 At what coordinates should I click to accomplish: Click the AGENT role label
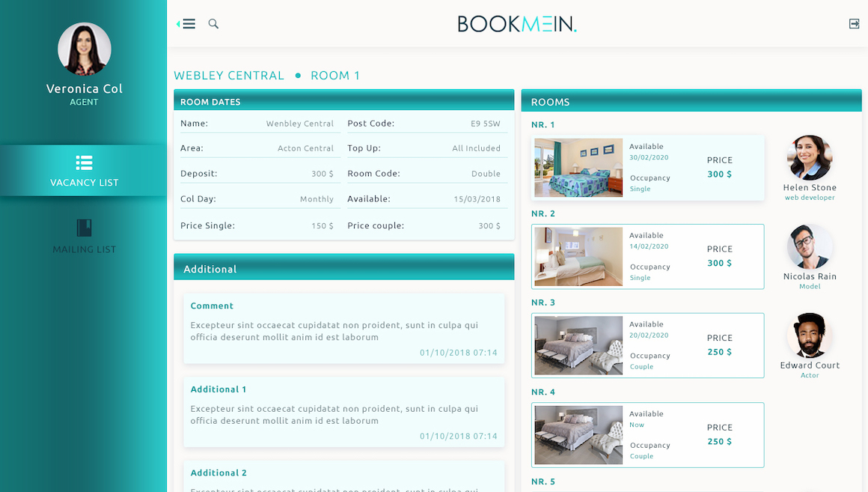pos(84,102)
